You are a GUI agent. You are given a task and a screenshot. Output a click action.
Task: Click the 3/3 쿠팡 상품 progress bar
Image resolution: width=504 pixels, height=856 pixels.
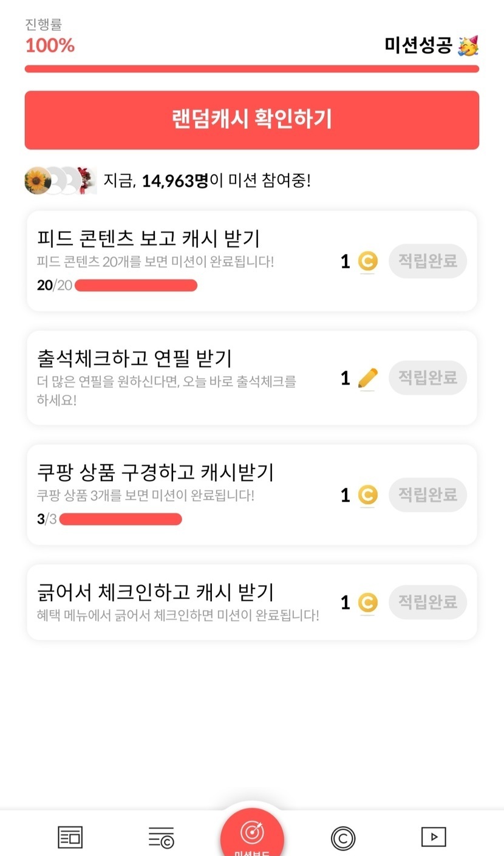pyautogui.click(x=120, y=519)
